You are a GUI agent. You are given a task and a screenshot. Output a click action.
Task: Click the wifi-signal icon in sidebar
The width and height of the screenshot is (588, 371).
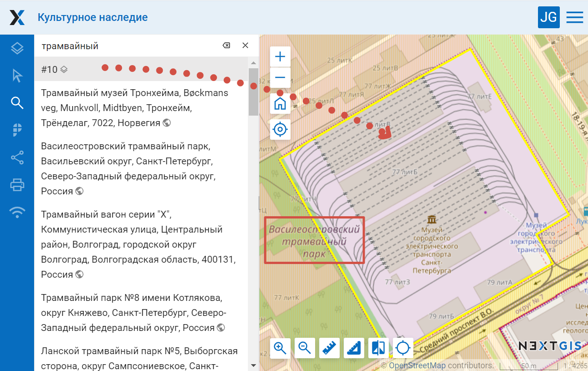click(17, 212)
